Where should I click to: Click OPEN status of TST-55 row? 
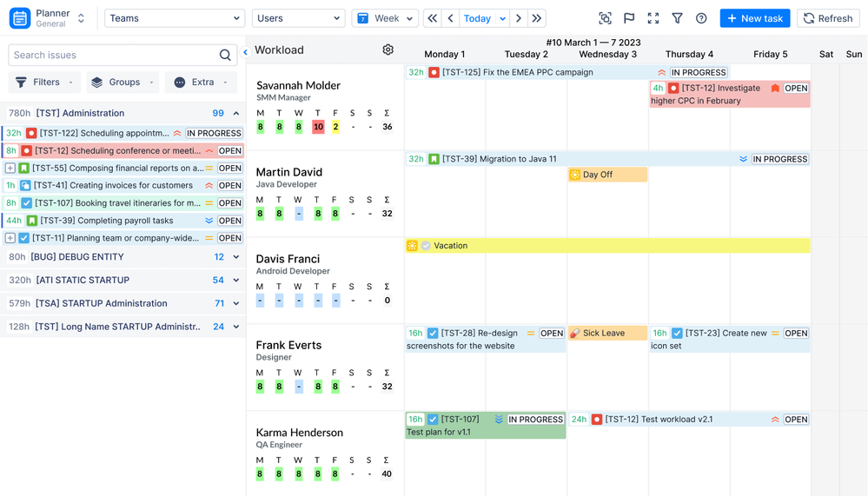click(229, 168)
